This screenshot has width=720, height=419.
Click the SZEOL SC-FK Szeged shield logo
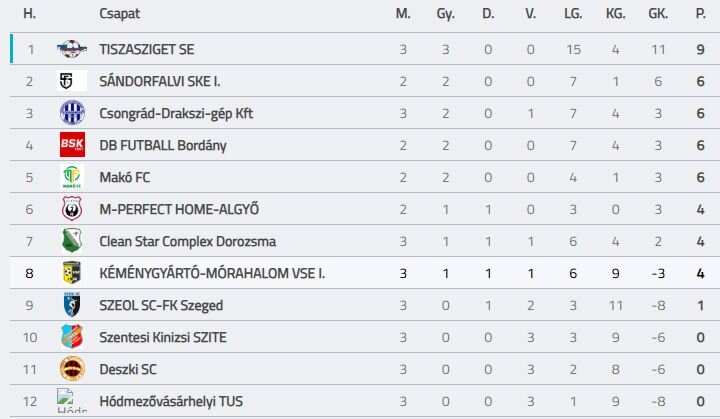(x=72, y=305)
